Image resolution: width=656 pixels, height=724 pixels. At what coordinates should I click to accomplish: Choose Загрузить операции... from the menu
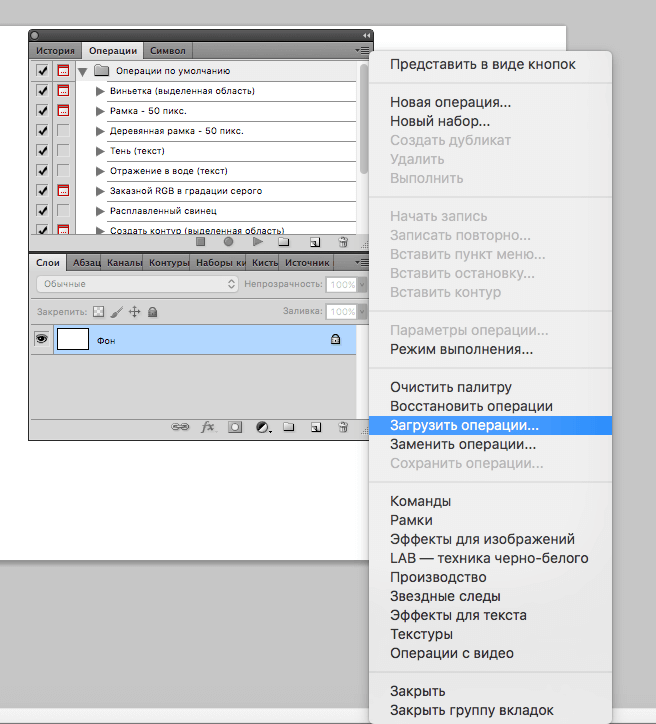pyautogui.click(x=463, y=425)
